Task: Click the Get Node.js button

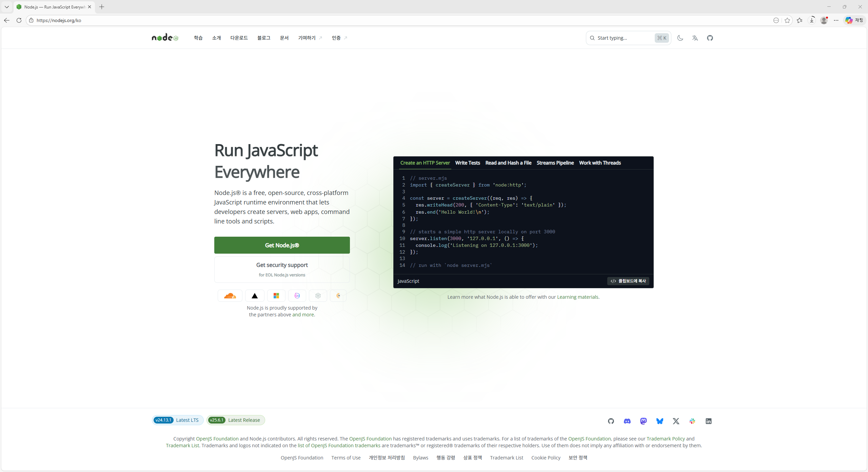Action: (282, 245)
